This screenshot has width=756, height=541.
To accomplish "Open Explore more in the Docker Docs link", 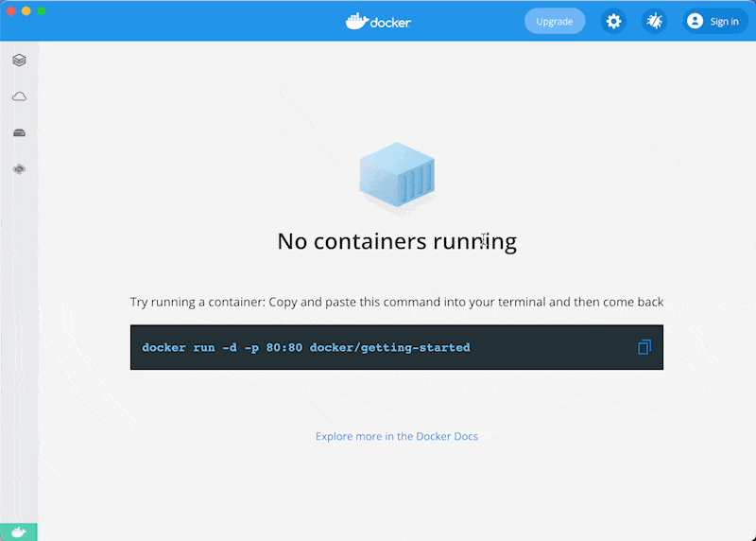I will click(397, 436).
